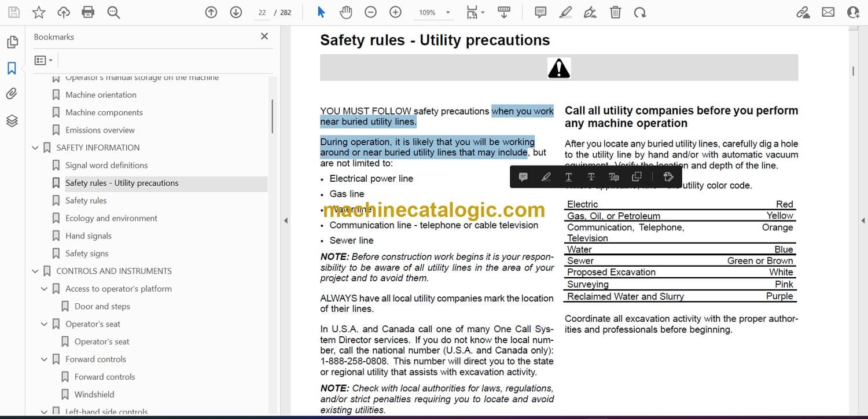Zoom in with the plus button
The image size is (868, 419).
click(395, 12)
